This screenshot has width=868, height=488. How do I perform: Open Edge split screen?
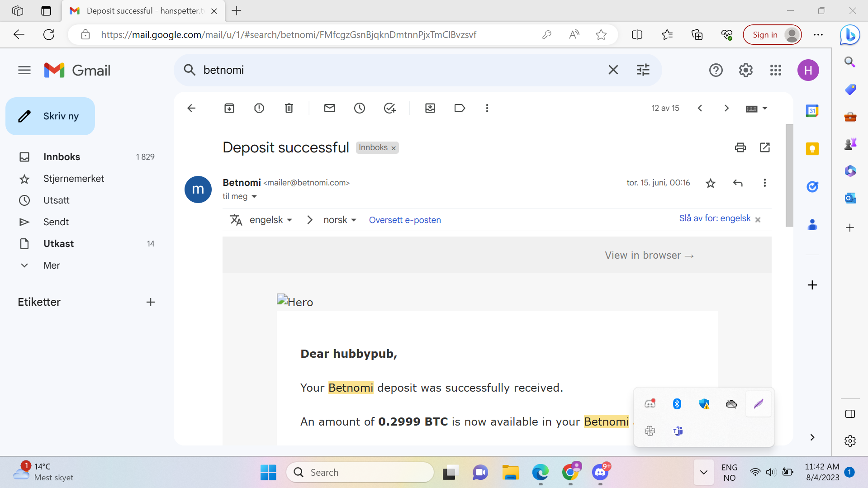coord(637,35)
